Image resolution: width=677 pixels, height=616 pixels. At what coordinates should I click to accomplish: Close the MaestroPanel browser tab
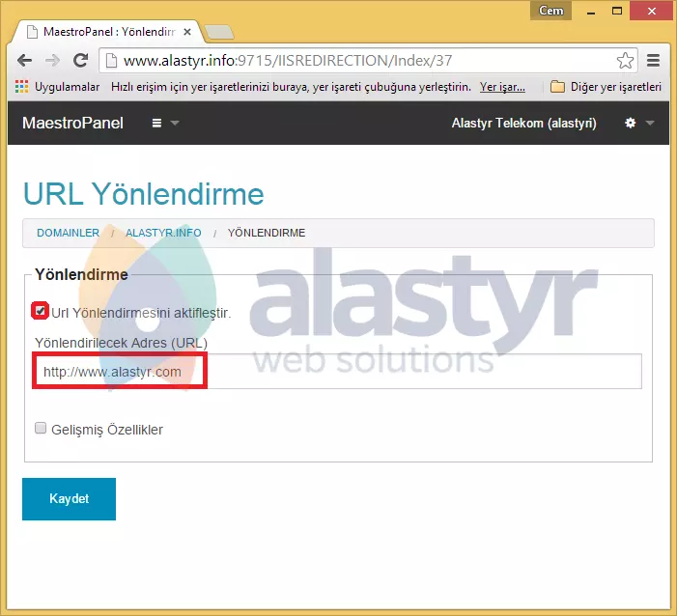[x=187, y=32]
